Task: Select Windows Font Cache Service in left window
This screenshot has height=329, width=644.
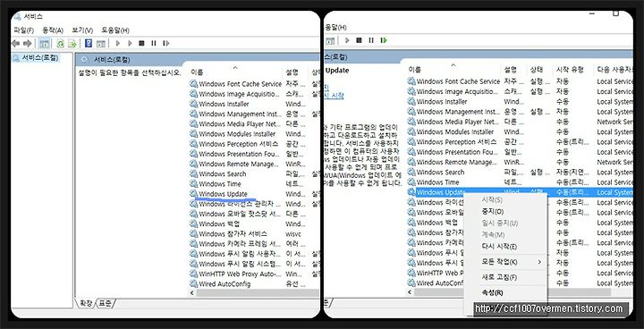Action: (x=241, y=84)
